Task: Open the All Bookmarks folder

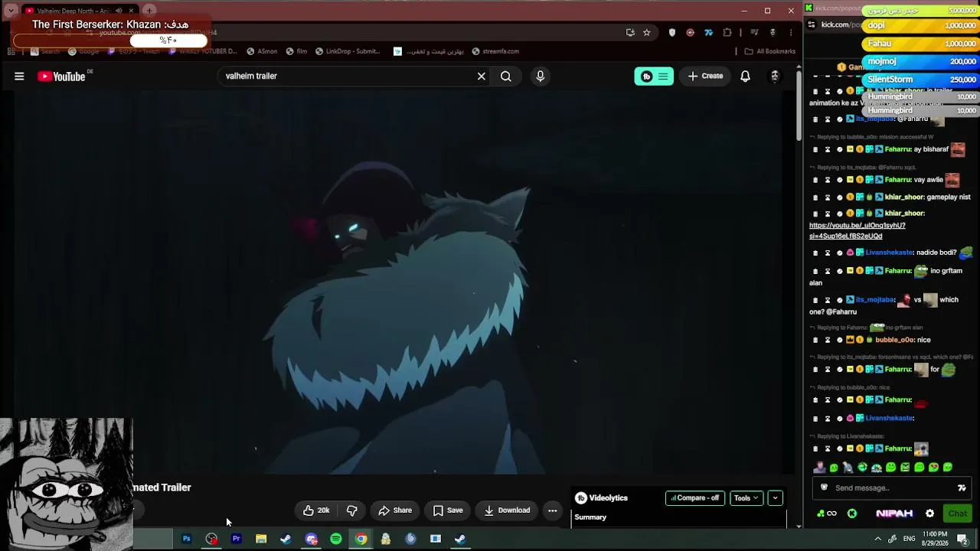Action: (770, 51)
